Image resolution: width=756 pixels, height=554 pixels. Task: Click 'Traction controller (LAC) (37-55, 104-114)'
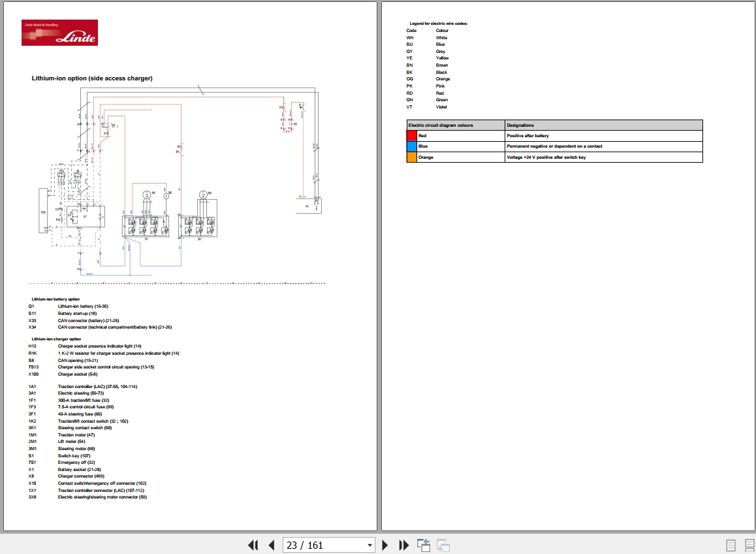97,387
